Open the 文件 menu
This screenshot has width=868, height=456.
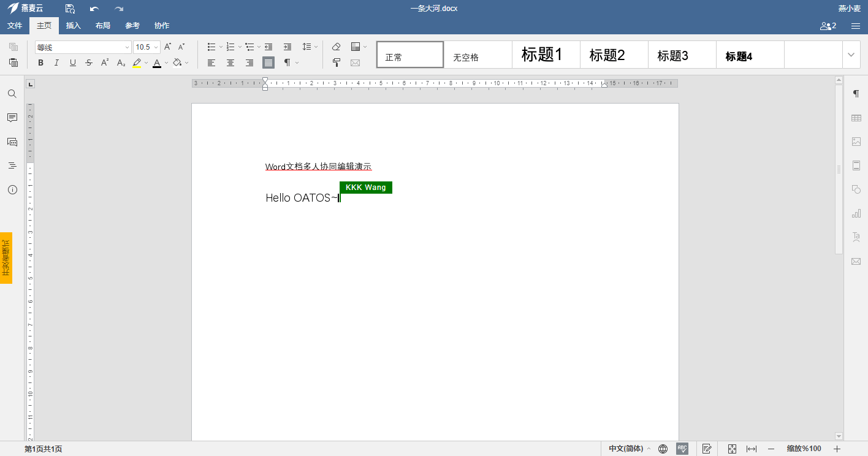[x=15, y=26]
